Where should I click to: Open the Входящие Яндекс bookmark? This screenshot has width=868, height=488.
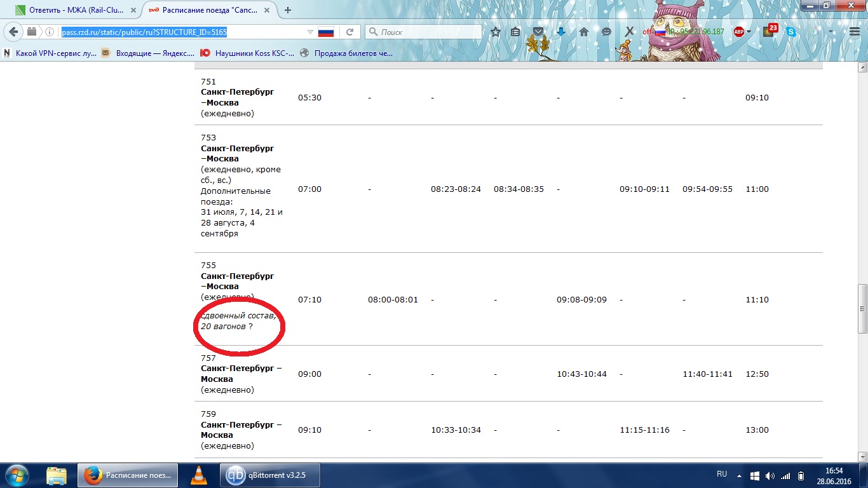pyautogui.click(x=148, y=53)
